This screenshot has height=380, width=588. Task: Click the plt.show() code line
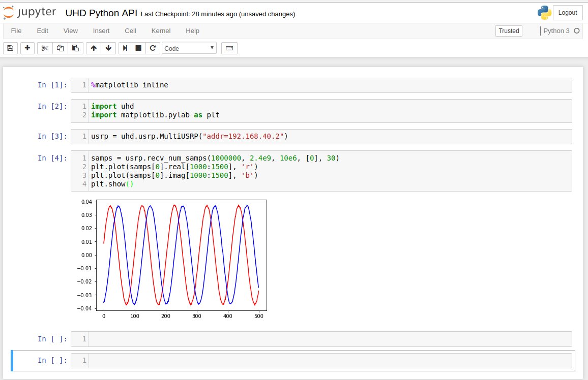112,184
